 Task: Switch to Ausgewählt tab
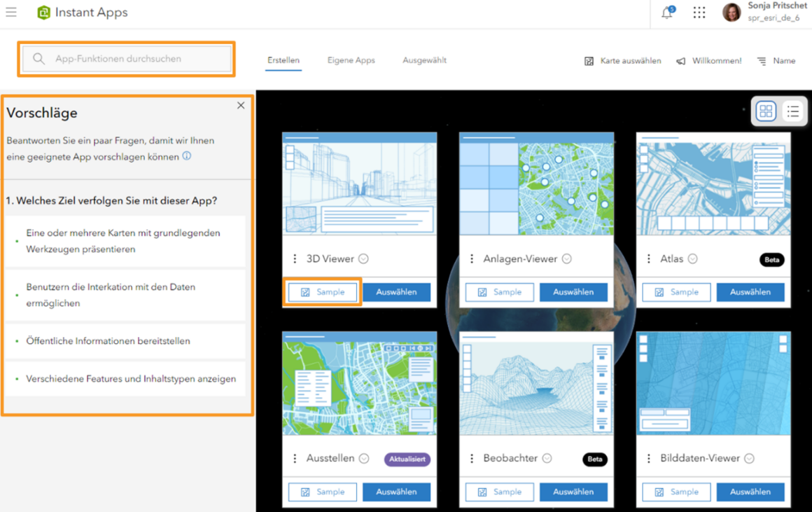(x=425, y=60)
